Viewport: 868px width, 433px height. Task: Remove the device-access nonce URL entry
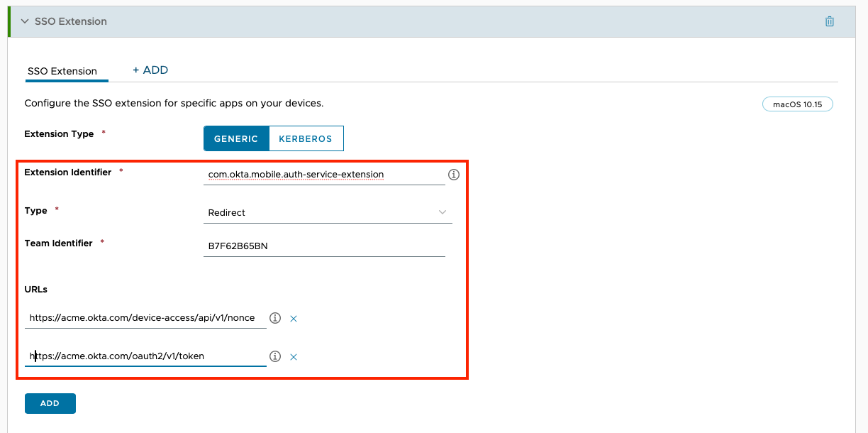[293, 318]
